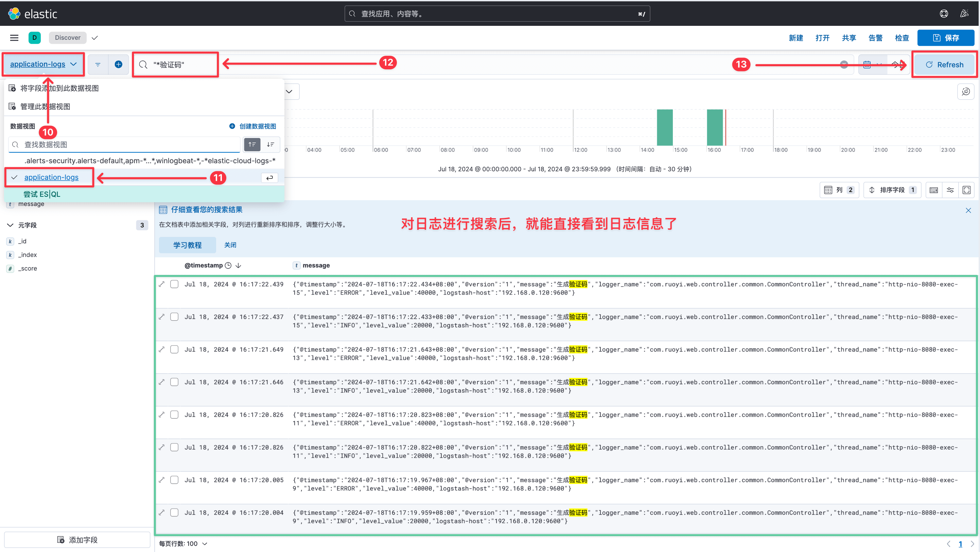Viewport: 980px width, 552px height.
Task: Open the calendar date picker
Action: coord(872,65)
